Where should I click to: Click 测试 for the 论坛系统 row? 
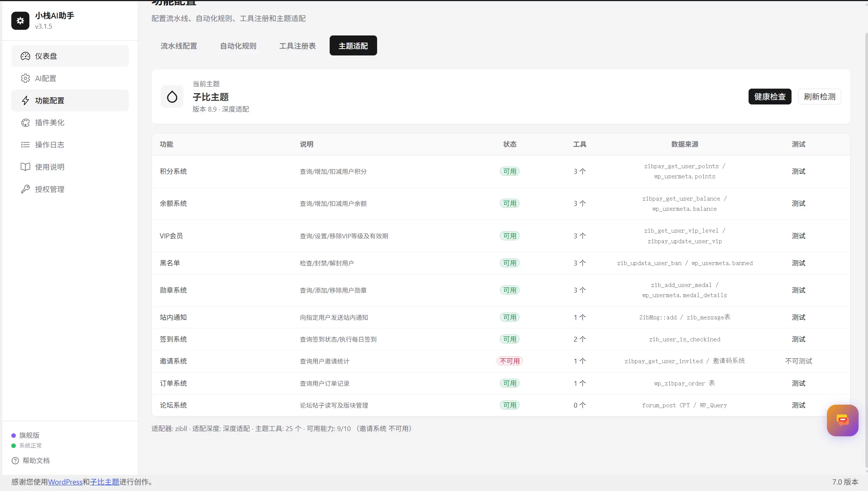(798, 405)
